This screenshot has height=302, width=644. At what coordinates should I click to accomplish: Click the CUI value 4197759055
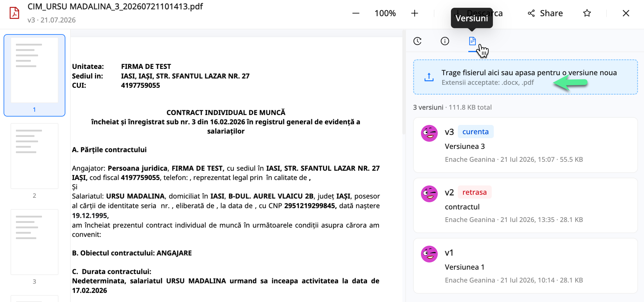coord(140,85)
